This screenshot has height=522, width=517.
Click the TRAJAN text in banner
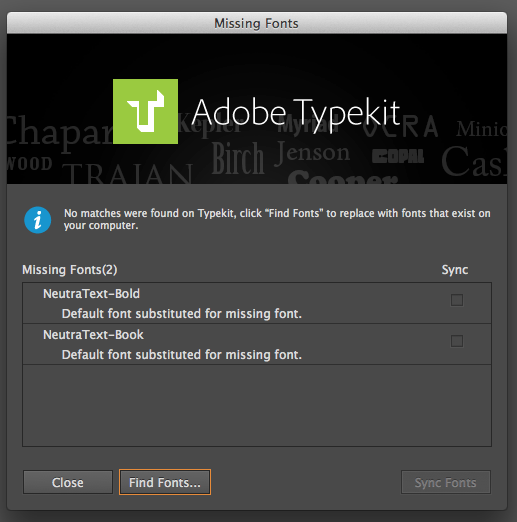127,174
